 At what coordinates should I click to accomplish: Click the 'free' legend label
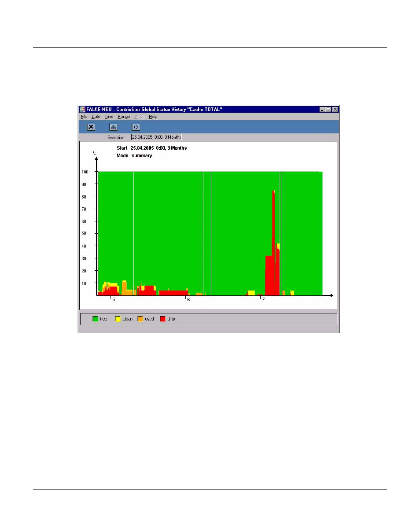coord(103,319)
